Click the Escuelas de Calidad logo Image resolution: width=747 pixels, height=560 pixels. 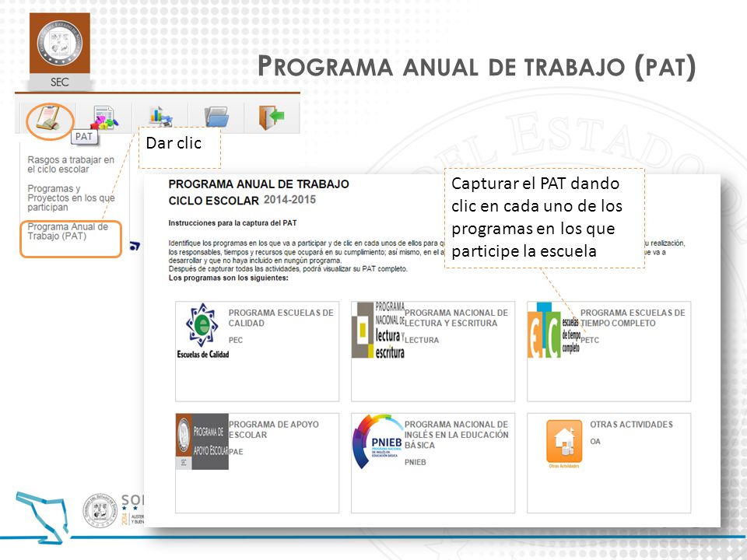[202, 331]
